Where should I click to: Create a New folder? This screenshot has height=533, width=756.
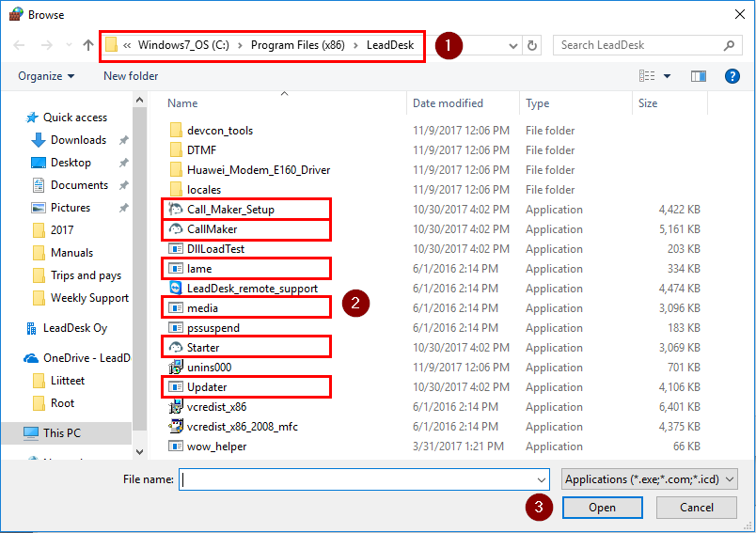point(131,76)
